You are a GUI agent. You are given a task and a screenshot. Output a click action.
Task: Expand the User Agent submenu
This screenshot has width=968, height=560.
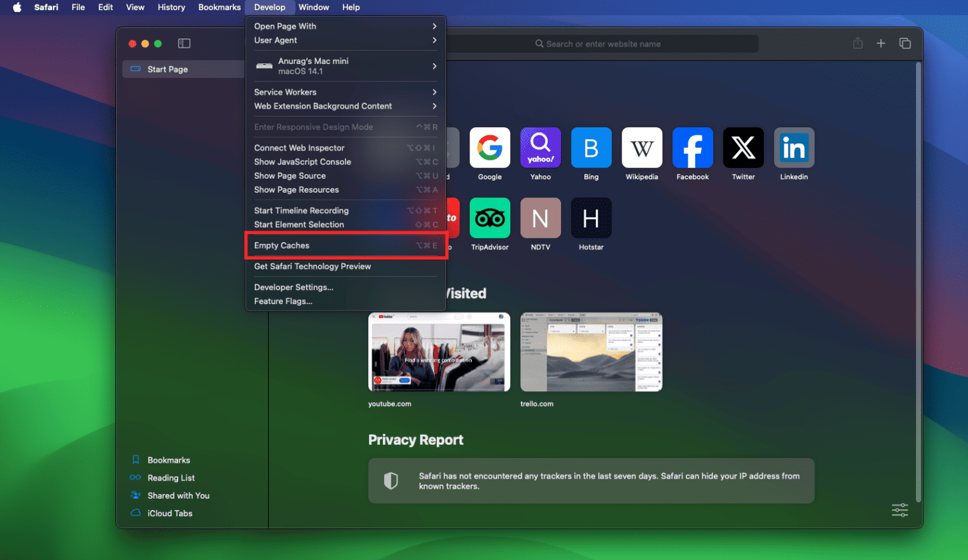[346, 40]
